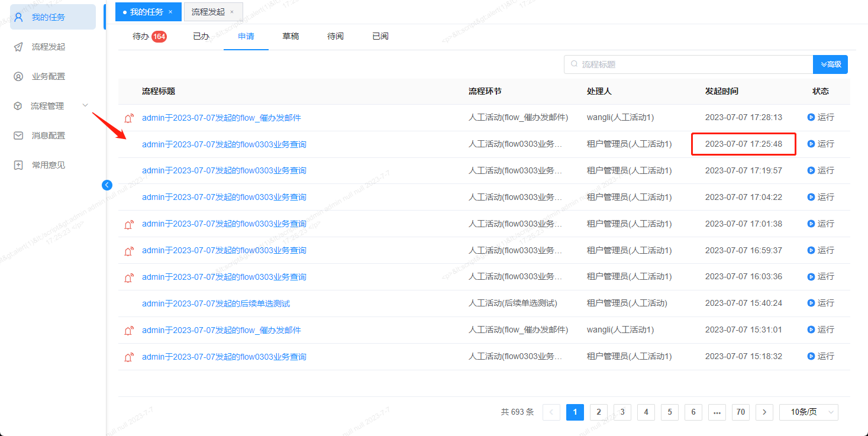Jump to page 70 in pagination
The width and height of the screenshot is (868, 436).
[x=740, y=412]
